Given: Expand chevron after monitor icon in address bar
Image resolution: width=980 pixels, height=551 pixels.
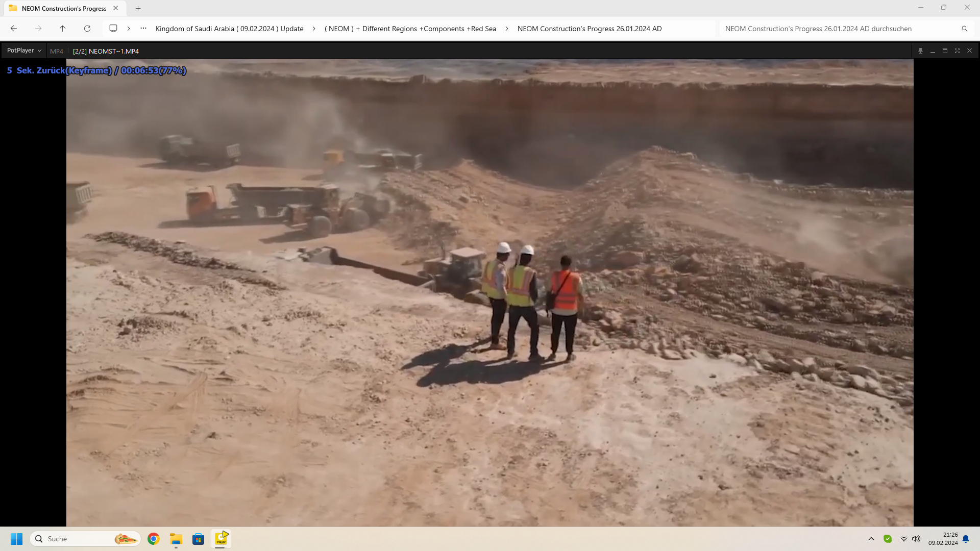Looking at the screenshot, I should (x=129, y=29).
